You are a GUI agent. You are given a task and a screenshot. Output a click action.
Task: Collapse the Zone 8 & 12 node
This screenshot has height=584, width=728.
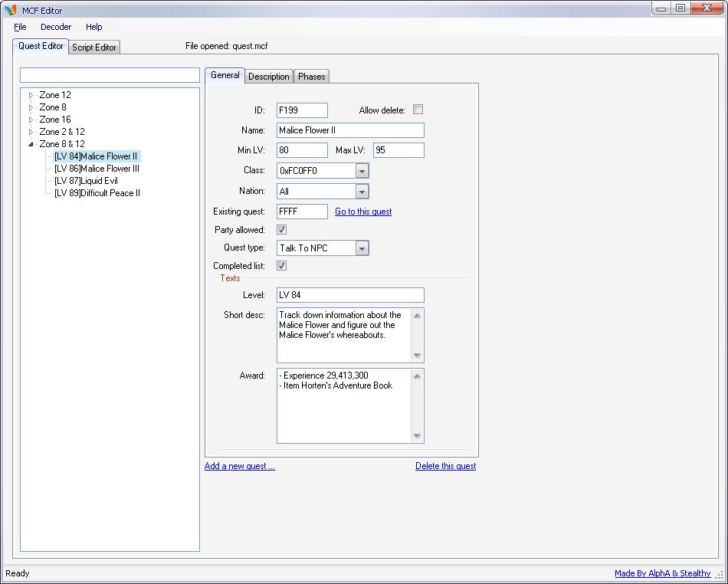tap(31, 144)
